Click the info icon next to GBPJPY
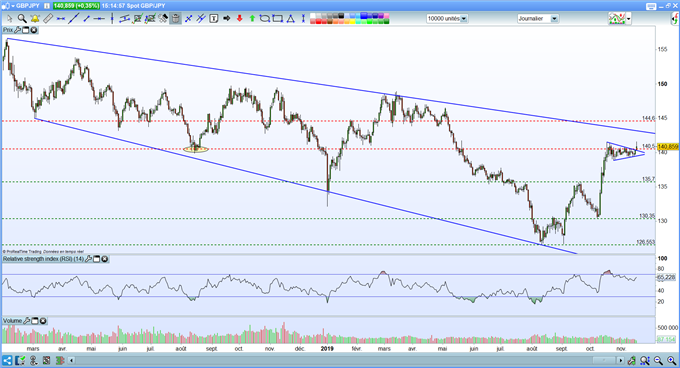 coord(46,6)
